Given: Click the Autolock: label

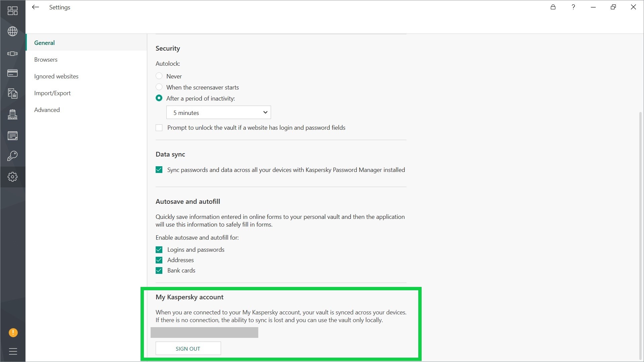Looking at the screenshot, I should click(168, 63).
